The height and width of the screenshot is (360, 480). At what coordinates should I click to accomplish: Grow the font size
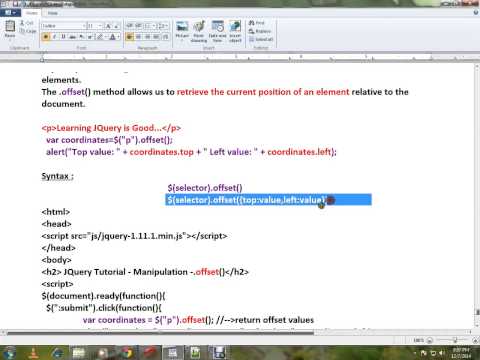pyautogui.click(x=108, y=26)
